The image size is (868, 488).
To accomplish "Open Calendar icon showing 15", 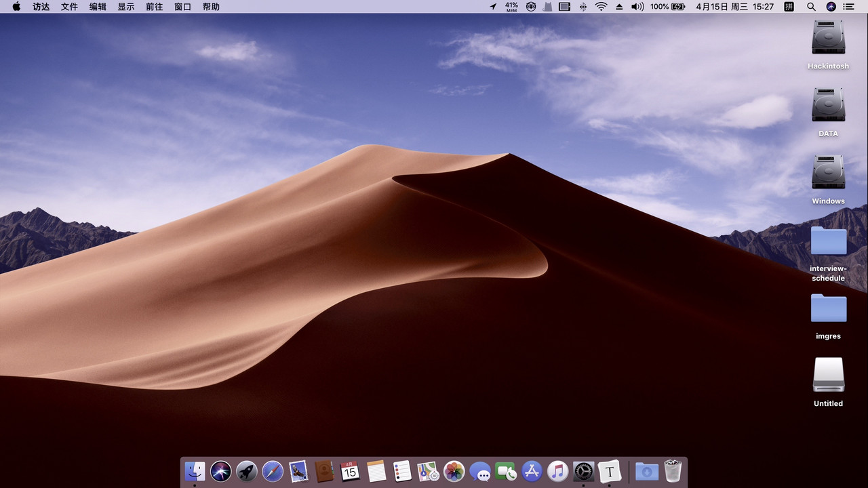I will tap(350, 470).
